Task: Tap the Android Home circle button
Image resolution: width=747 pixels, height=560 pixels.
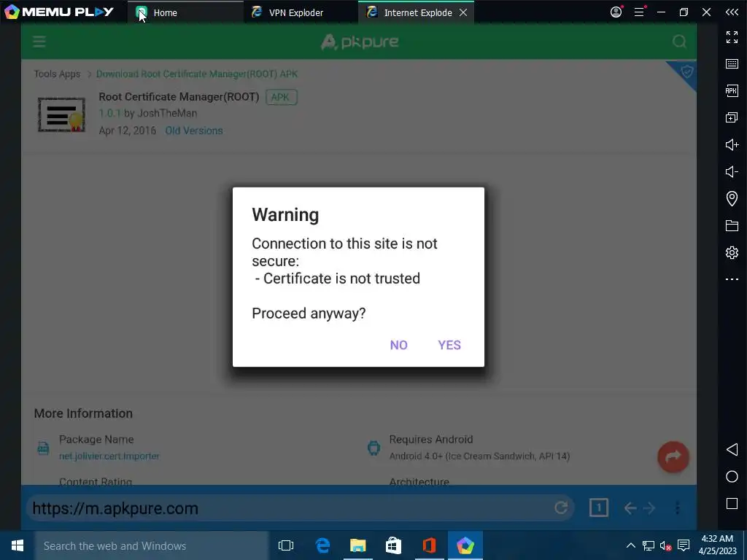Action: coord(732,477)
